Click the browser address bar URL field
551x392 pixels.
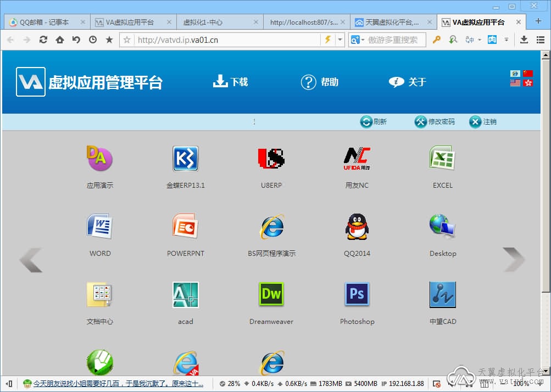[225, 40]
